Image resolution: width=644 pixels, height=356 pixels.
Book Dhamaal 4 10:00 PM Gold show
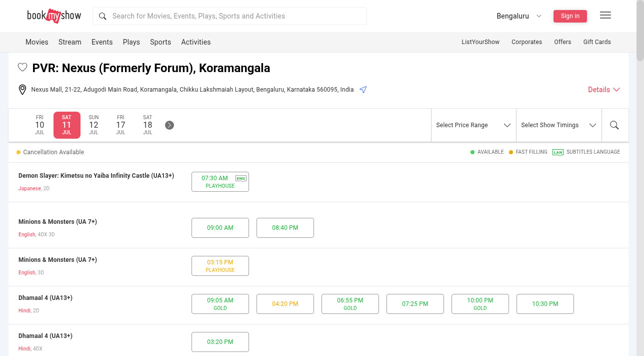[480, 304]
